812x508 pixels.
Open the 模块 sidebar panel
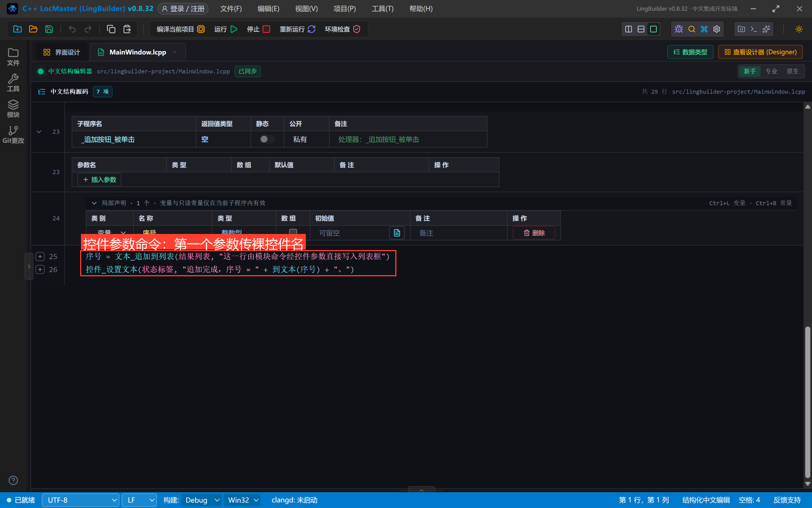(x=13, y=109)
